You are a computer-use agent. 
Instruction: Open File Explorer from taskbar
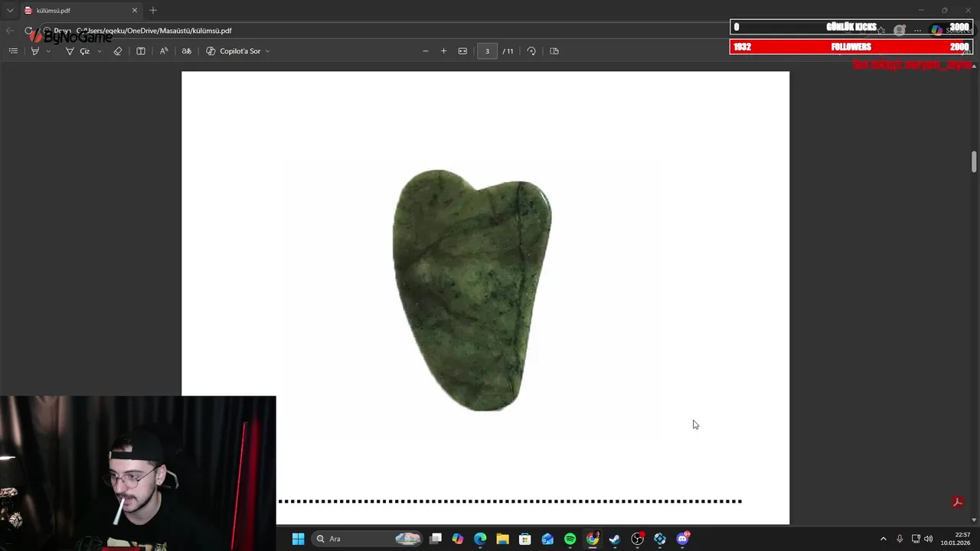pyautogui.click(x=502, y=539)
